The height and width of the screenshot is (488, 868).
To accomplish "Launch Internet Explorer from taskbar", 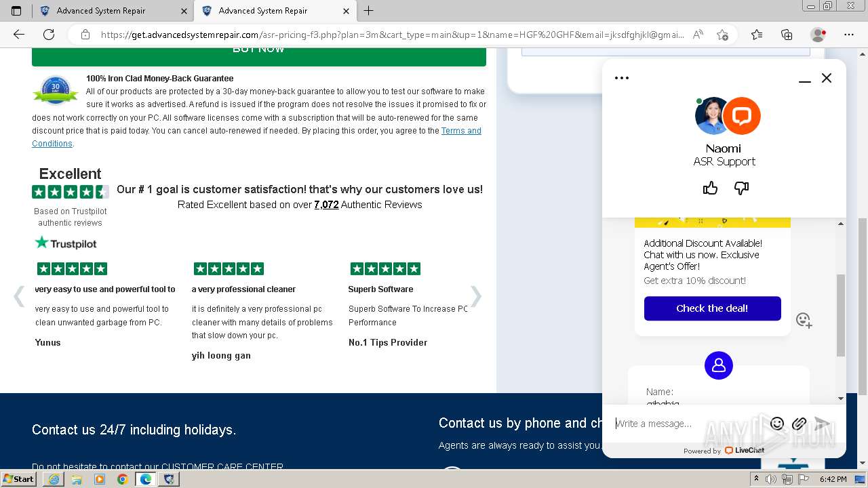I will click(54, 479).
